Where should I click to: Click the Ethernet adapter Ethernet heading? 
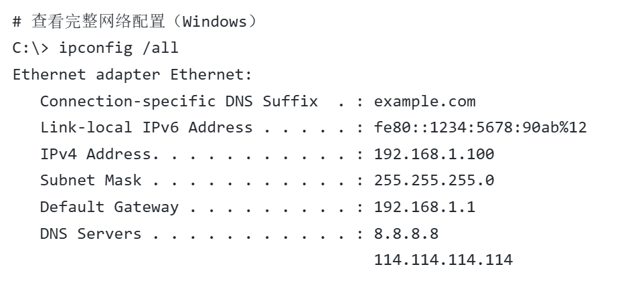[x=132, y=74]
